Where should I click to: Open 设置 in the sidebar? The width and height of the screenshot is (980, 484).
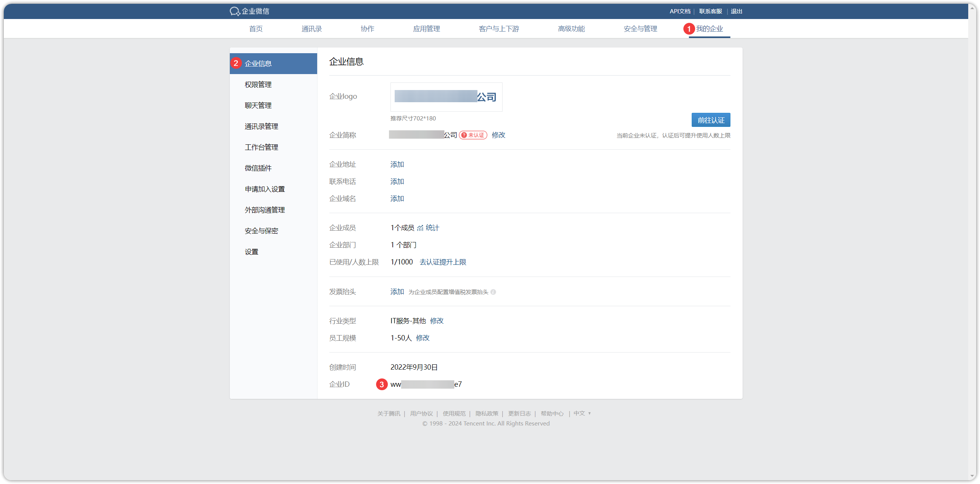point(273,252)
